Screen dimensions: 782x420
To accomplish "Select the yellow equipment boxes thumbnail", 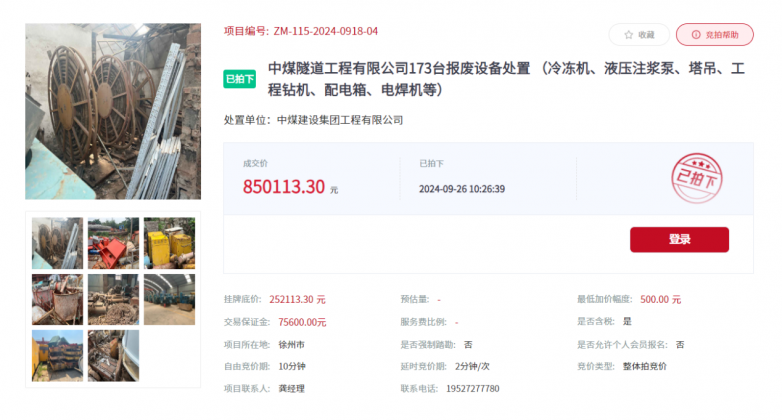I will [170, 243].
